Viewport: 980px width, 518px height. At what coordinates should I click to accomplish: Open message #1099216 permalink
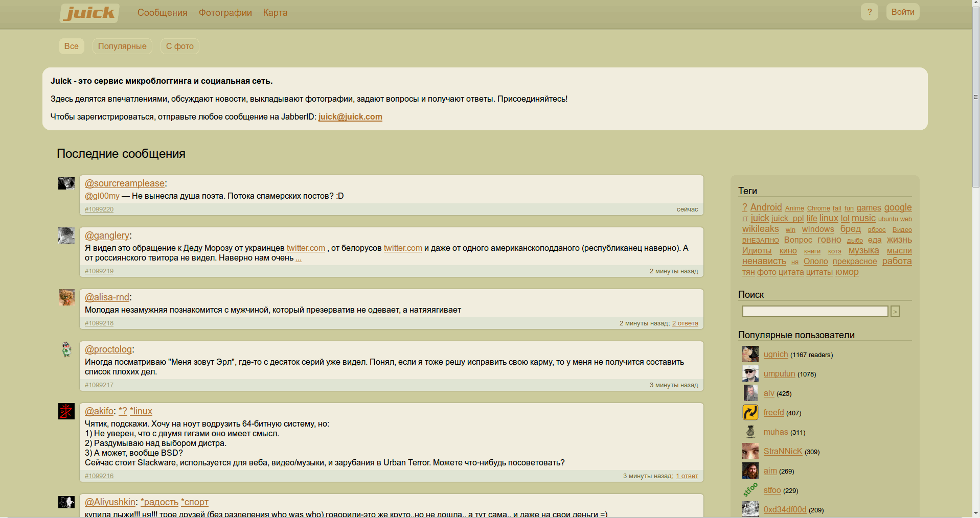coord(99,476)
